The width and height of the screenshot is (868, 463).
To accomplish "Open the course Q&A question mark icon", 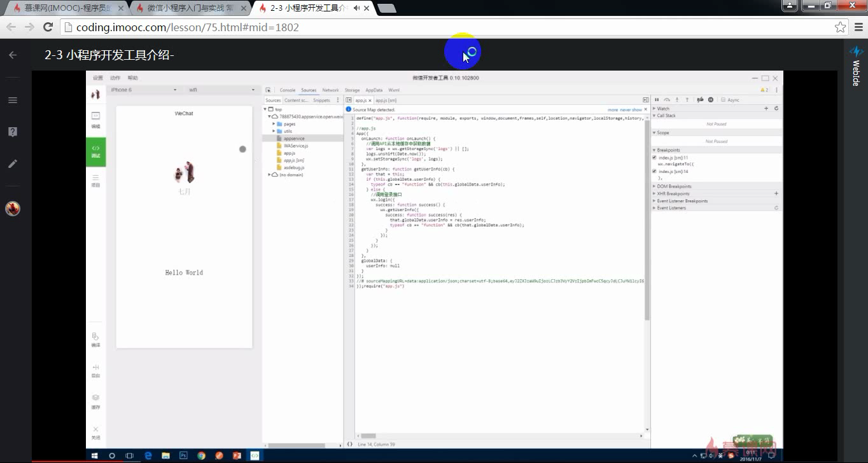I will pos(13,132).
